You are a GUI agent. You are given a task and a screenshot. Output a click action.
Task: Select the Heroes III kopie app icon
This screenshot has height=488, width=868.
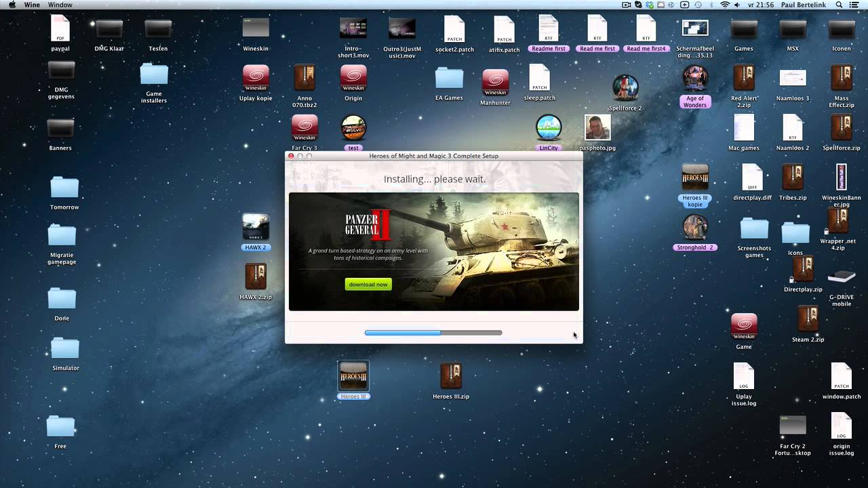point(695,177)
